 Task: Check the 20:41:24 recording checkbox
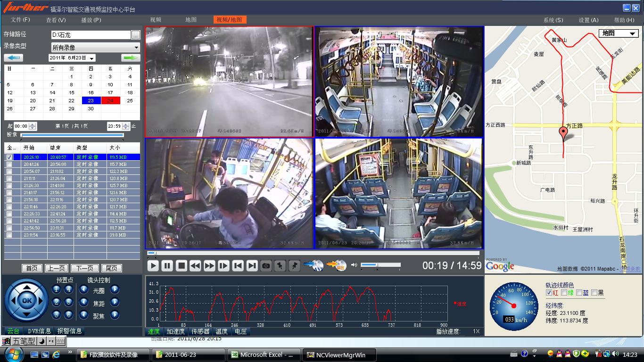(x=9, y=165)
